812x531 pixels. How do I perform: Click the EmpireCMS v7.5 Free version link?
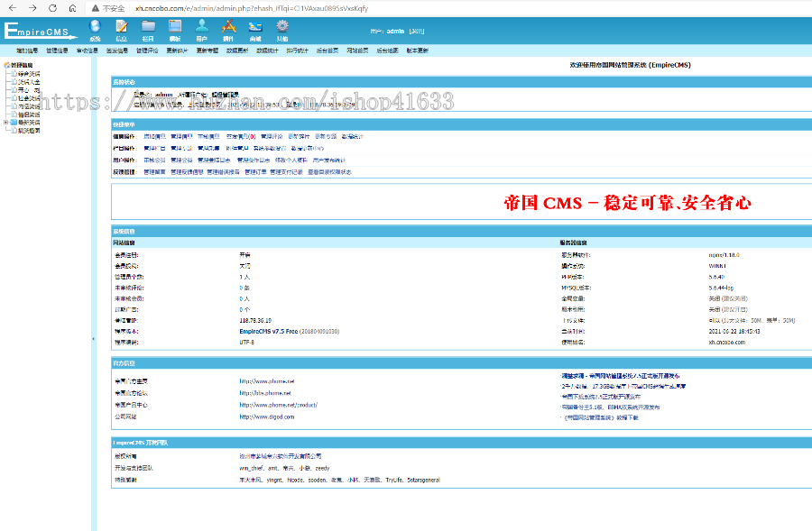pyautogui.click(x=268, y=332)
